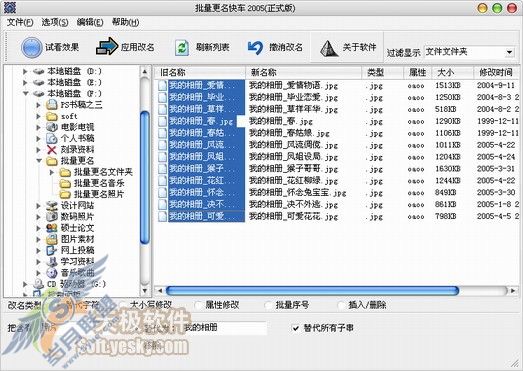
Task: Expand the 本地磁盘 (D:) tree node
Action: pyautogui.click(x=25, y=71)
